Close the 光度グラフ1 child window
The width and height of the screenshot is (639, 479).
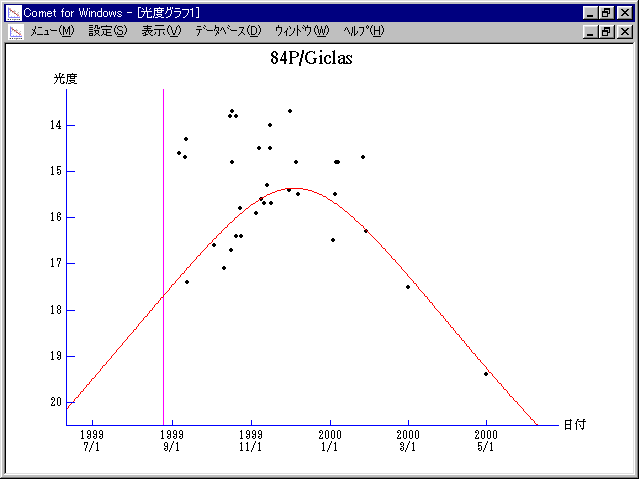pos(624,31)
